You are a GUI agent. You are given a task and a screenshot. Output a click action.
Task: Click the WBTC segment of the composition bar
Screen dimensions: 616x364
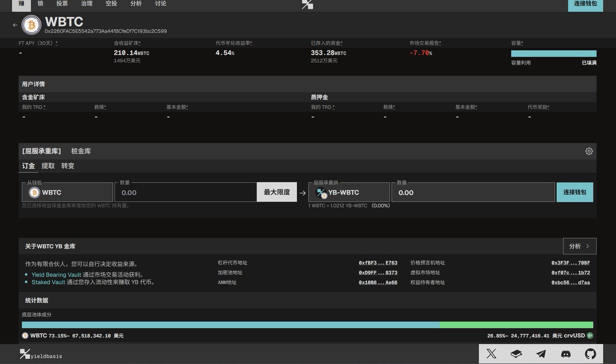[231, 325]
